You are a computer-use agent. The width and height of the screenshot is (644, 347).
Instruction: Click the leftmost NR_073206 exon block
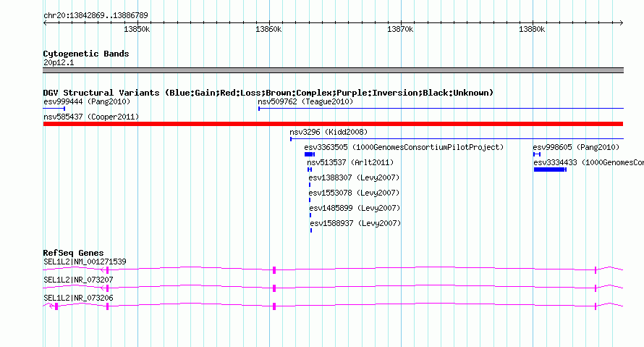(x=56, y=306)
